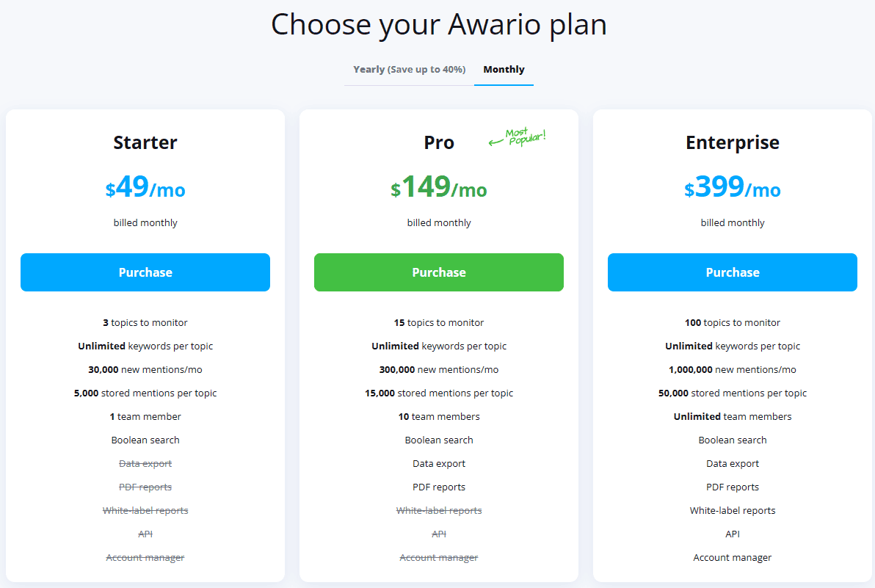Viewport: 875px width, 588px height.
Task: Click the $149/mo price
Action: point(439,187)
